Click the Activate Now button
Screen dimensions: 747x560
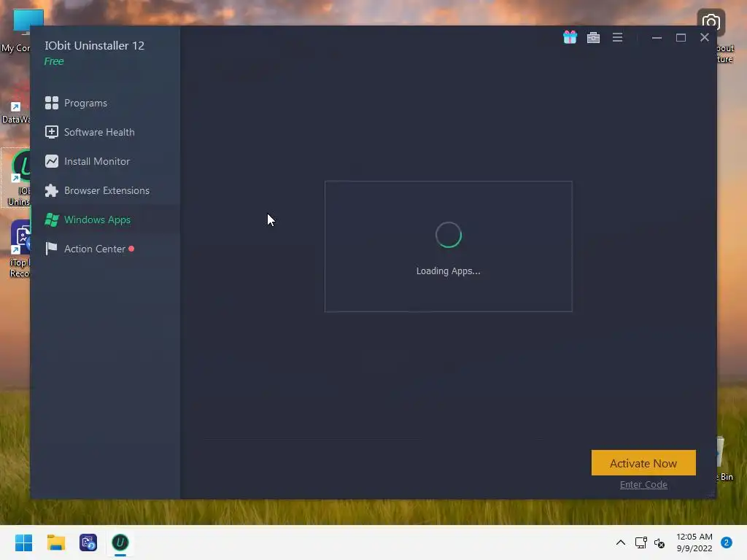click(643, 463)
